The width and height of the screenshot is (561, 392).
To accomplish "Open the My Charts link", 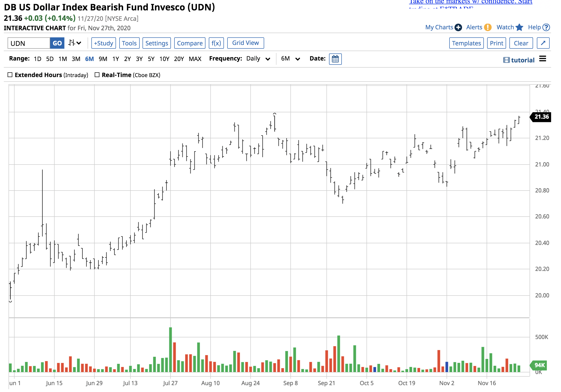I will click(x=439, y=27).
